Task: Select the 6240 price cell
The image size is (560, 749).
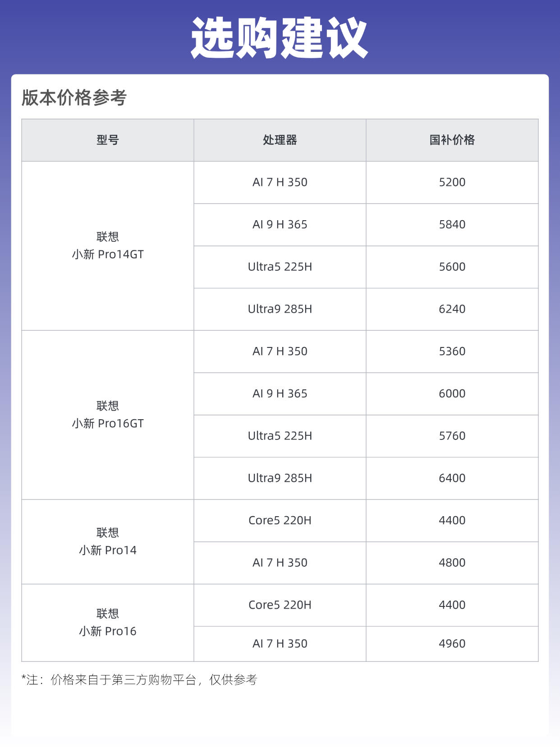Action: (x=452, y=309)
